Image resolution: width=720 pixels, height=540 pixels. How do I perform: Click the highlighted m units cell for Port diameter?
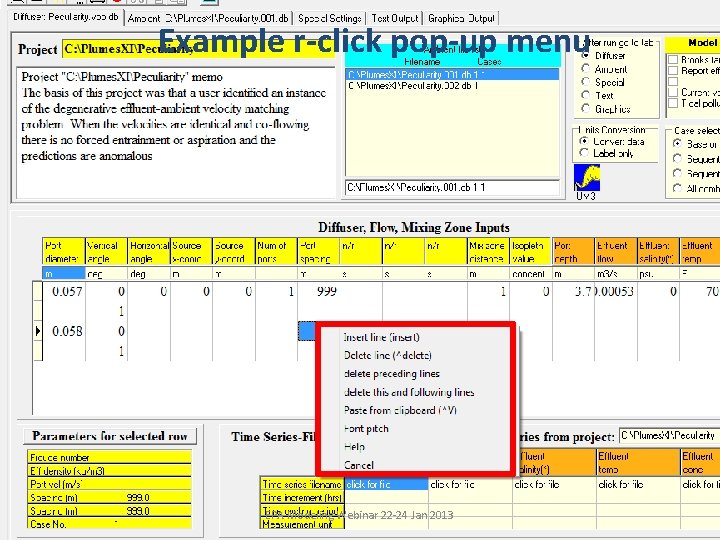(63, 274)
